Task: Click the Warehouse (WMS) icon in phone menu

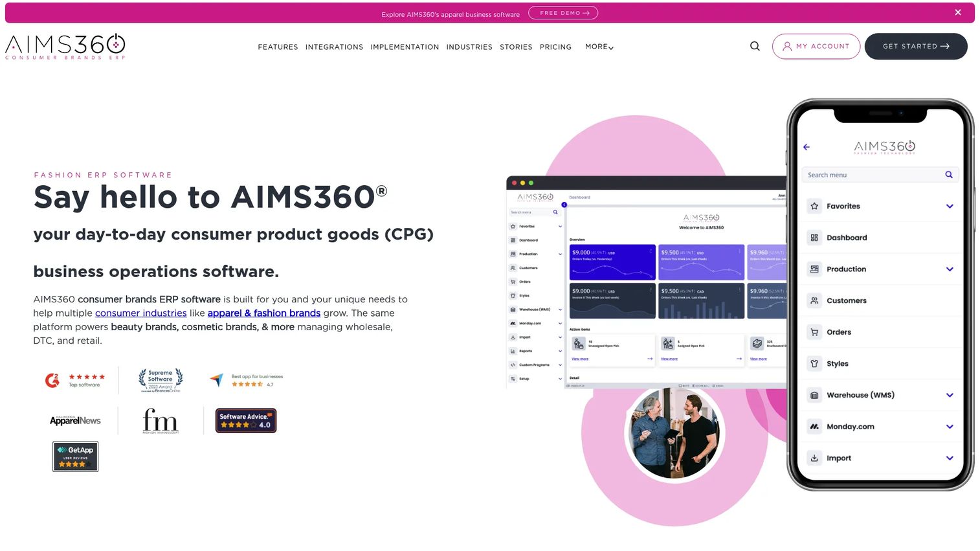Action: click(814, 395)
